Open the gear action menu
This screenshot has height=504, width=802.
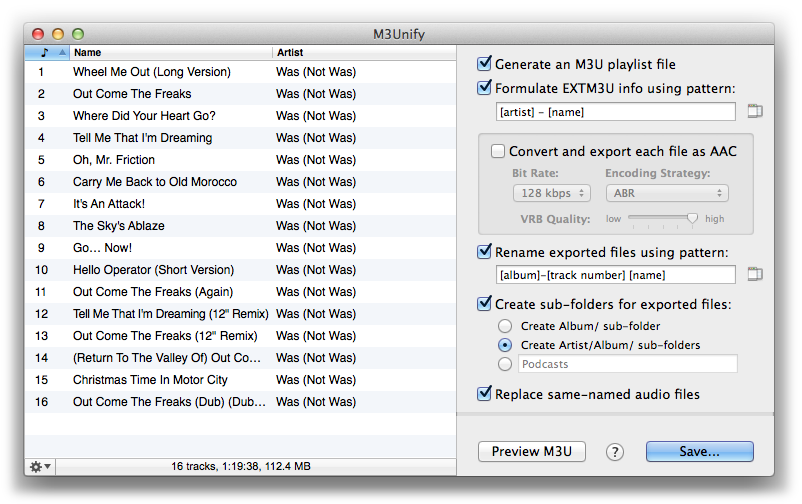[40, 466]
